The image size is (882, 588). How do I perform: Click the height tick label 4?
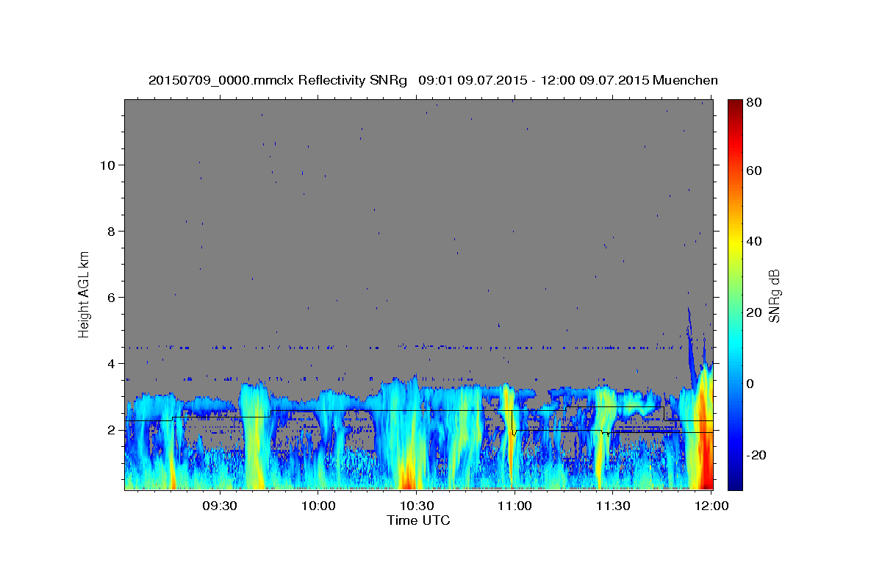point(112,364)
